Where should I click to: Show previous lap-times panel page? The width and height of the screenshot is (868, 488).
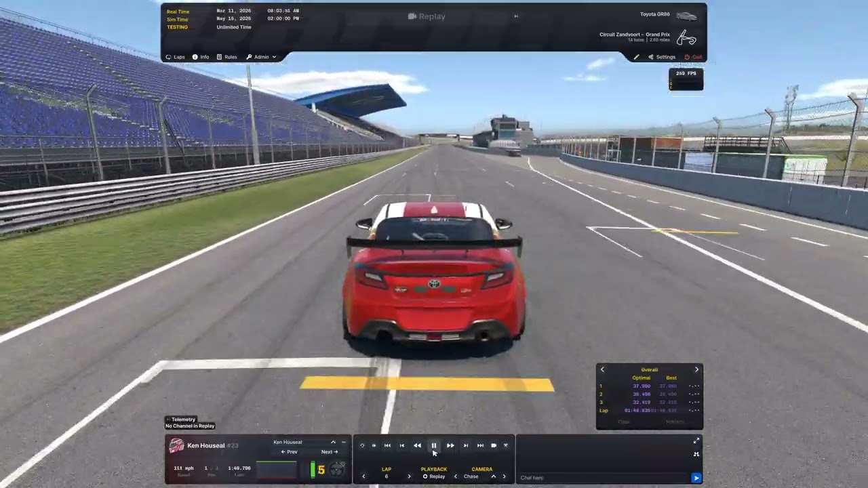[x=602, y=369]
